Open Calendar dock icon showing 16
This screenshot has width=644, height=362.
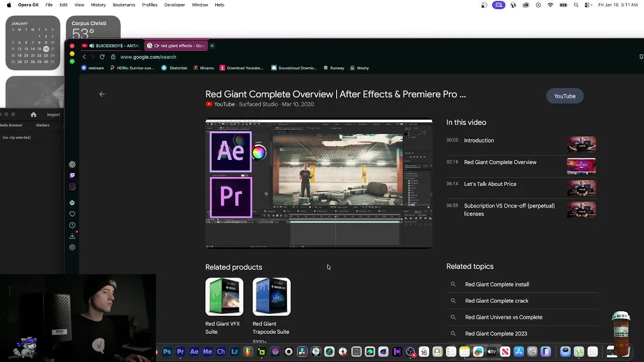point(424,352)
